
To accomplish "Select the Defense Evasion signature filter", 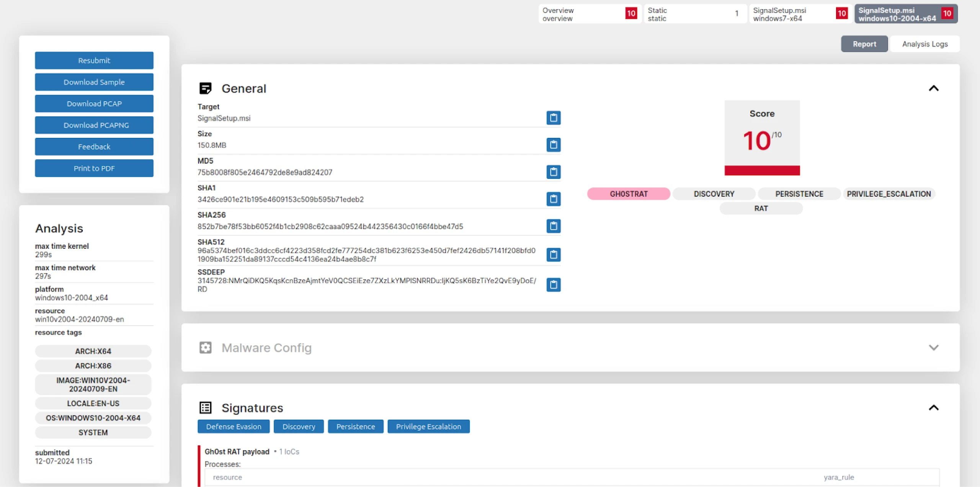I will pyautogui.click(x=233, y=427).
